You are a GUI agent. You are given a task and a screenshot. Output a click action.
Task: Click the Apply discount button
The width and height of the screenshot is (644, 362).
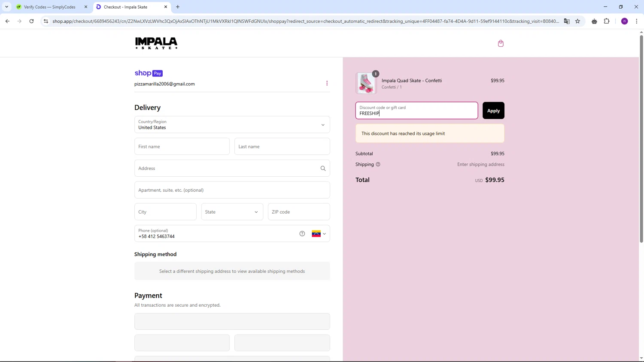[493, 111]
